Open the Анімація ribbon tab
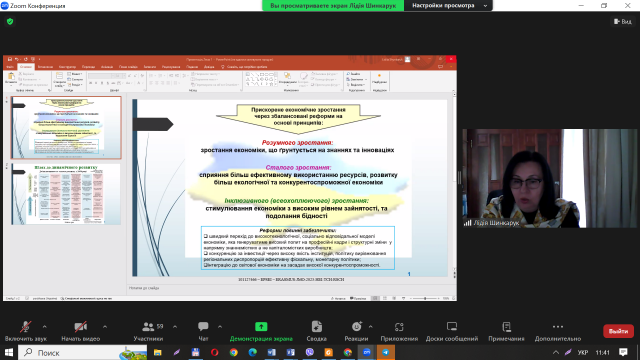The width and height of the screenshot is (640, 360). (107, 67)
